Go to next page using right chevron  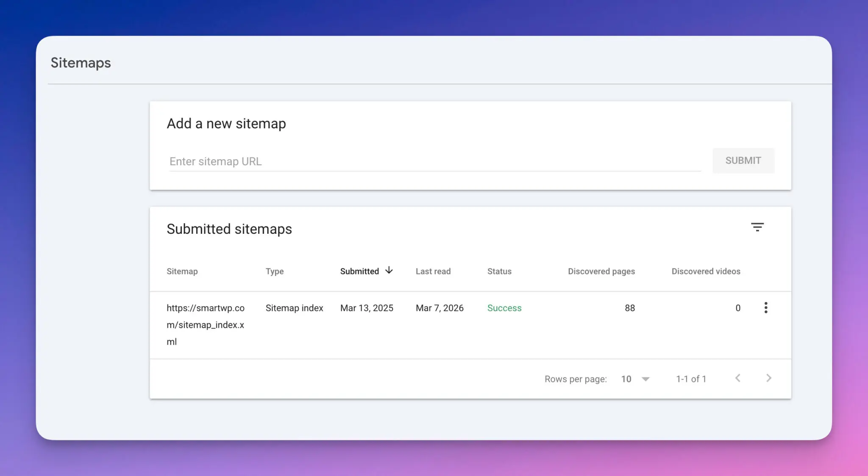coord(768,378)
